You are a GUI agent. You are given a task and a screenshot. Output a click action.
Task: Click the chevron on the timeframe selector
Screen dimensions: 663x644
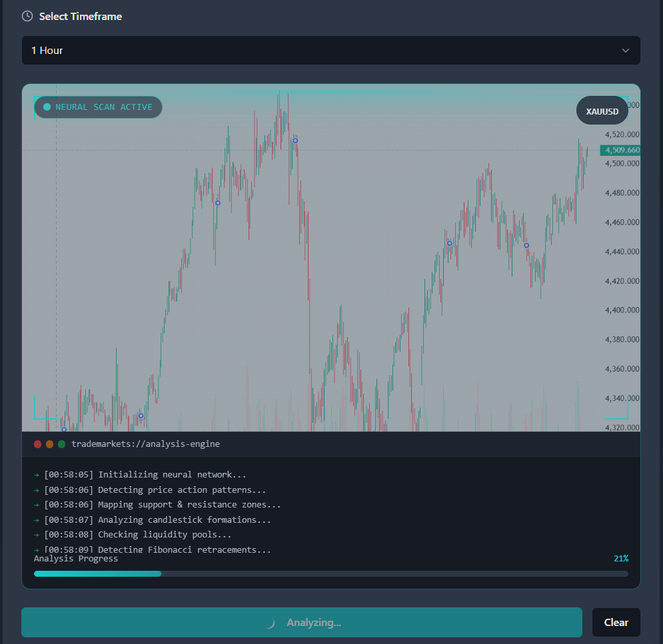(625, 50)
